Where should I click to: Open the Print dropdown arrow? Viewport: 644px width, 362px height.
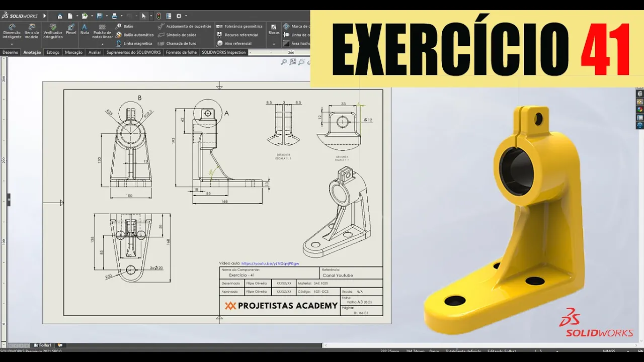pyautogui.click(x=121, y=16)
